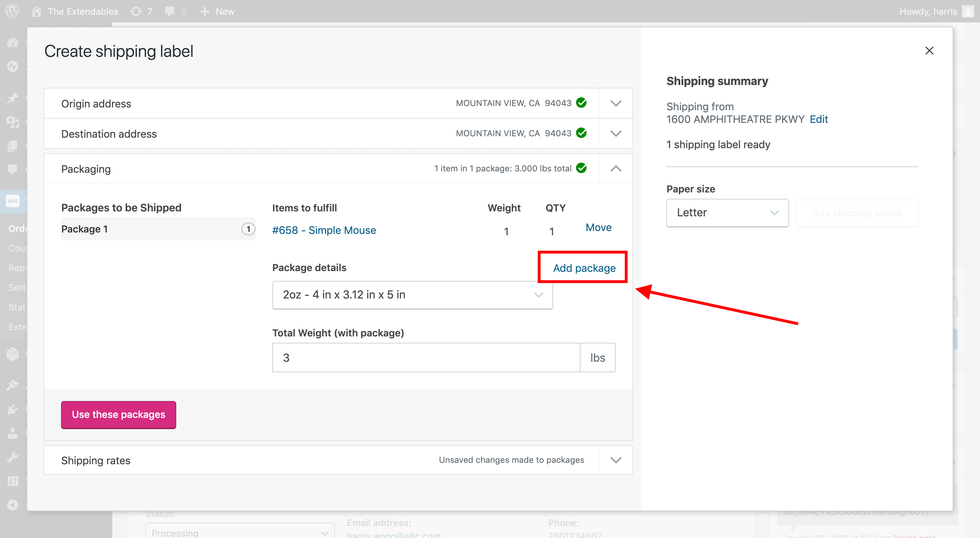This screenshot has width=980, height=538.
Task: Click the Packaging green checkmark
Action: coord(581,168)
